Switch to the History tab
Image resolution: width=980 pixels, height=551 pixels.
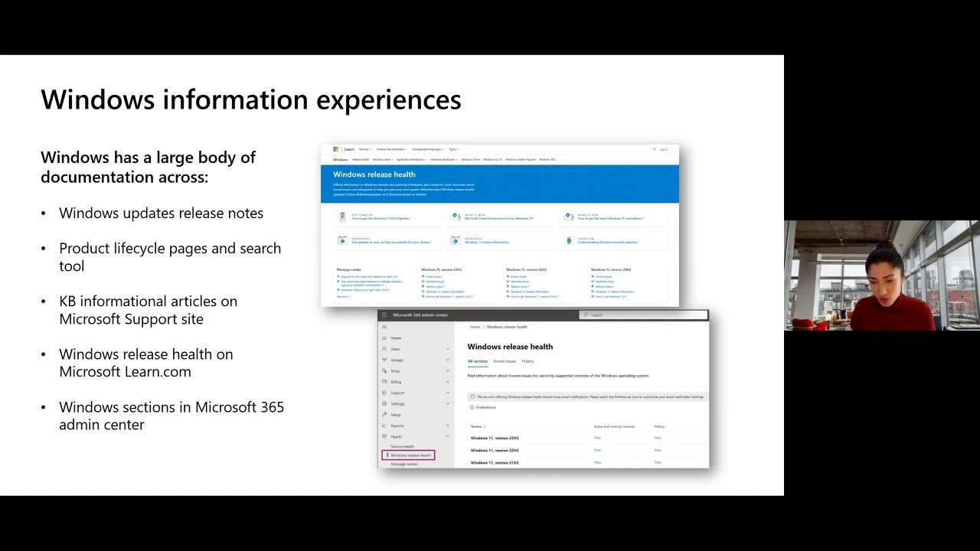528,361
